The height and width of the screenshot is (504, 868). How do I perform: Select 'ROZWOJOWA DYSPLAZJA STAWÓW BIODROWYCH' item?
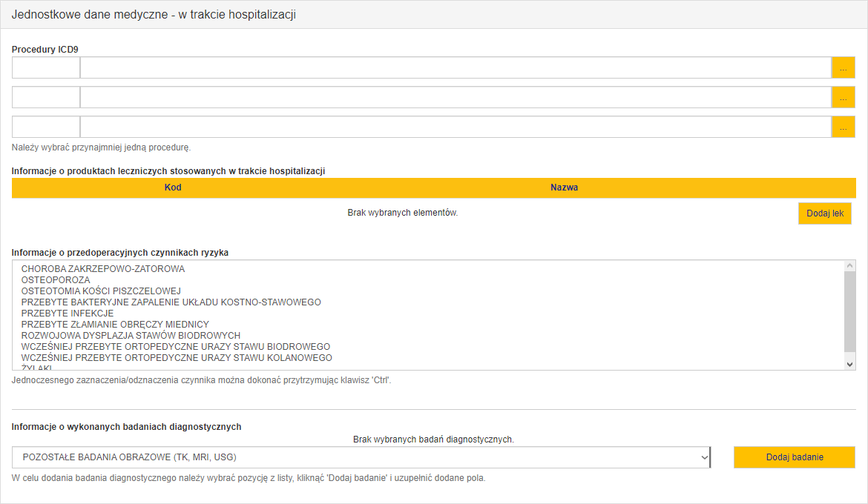[x=131, y=336]
